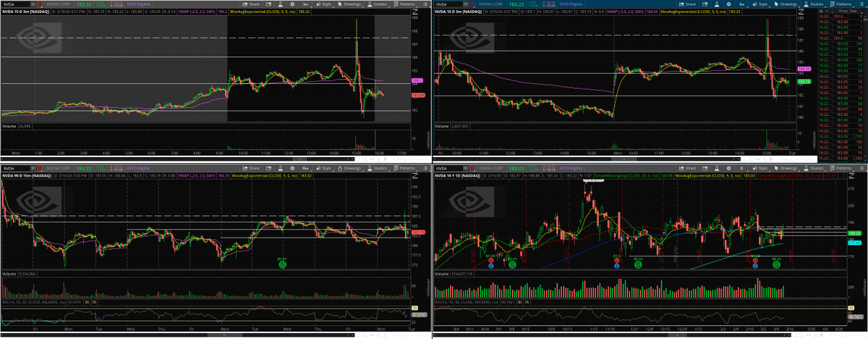This screenshot has width=868, height=339.
Task: Click camera snapshot icon in bottom-left chart
Action: click(x=268, y=168)
